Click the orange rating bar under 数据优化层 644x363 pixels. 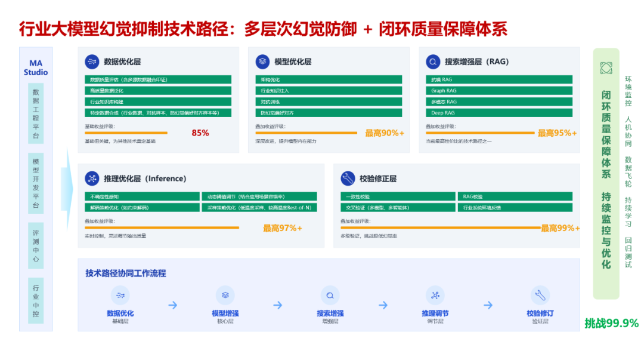[x=126, y=133]
